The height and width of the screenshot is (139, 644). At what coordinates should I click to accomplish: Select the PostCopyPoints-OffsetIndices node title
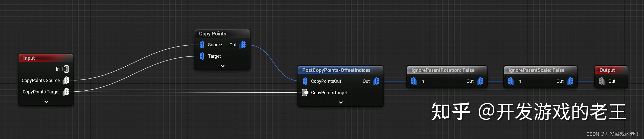click(336, 70)
